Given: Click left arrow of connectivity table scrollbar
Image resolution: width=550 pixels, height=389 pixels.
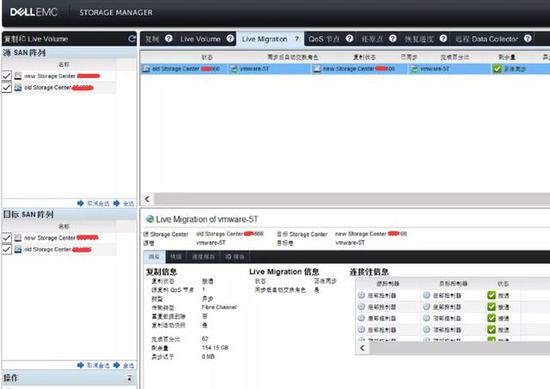Looking at the screenshot, I should click(x=362, y=348).
